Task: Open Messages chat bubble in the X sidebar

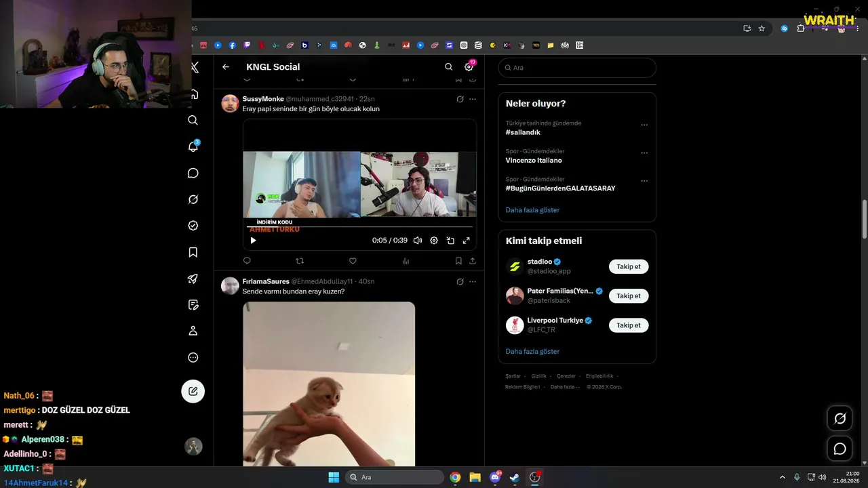Action: pos(193,174)
